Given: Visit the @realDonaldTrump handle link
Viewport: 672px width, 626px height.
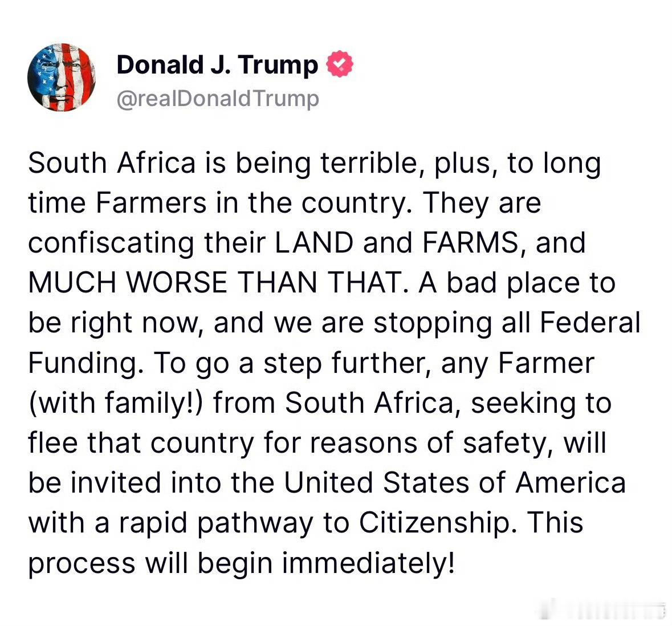Looking at the screenshot, I should tap(218, 99).
